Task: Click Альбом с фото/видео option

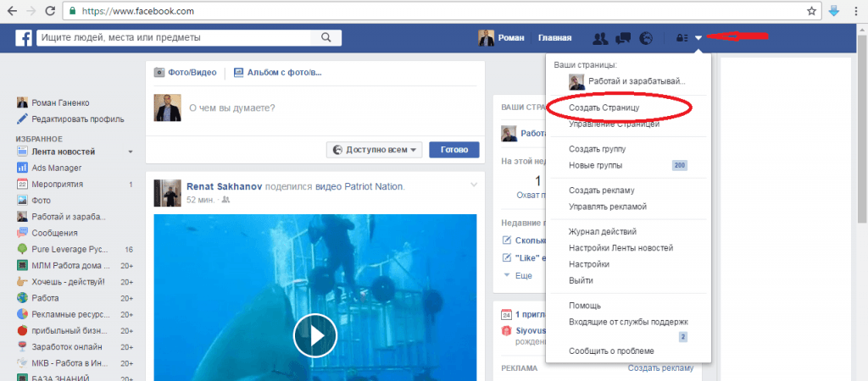Action: pos(277,73)
